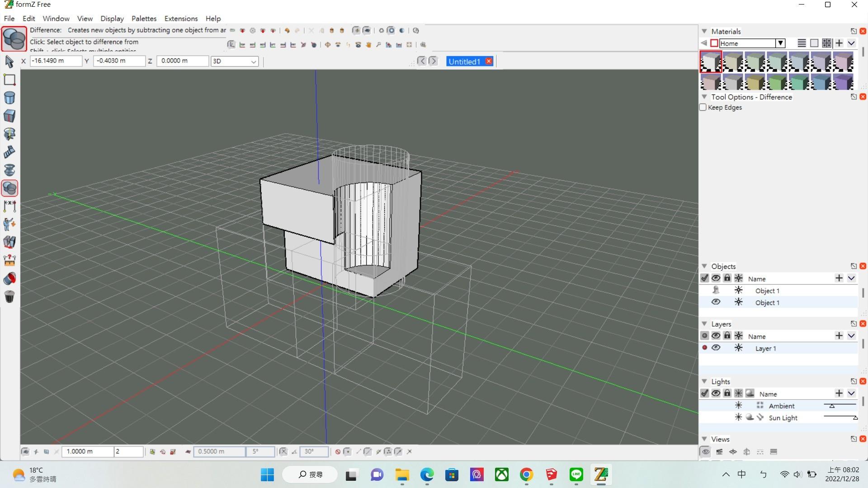The width and height of the screenshot is (868, 488).
Task: Go to previous document tab arrow
Action: tap(421, 61)
